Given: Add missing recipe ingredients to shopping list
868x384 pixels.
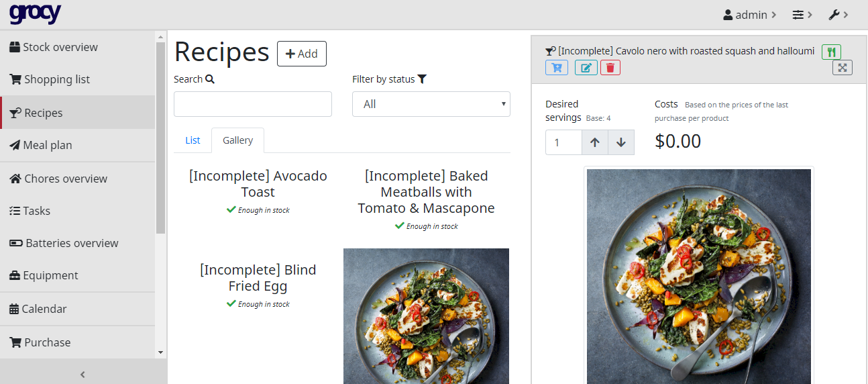Looking at the screenshot, I should 557,67.
